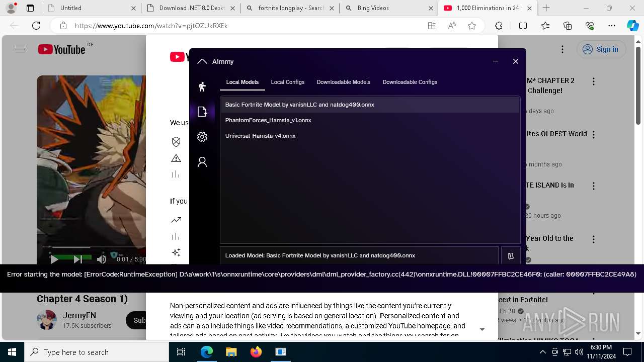The image size is (644, 362).
Task: Toggle Edge split screen icon
Action: [x=523, y=26]
